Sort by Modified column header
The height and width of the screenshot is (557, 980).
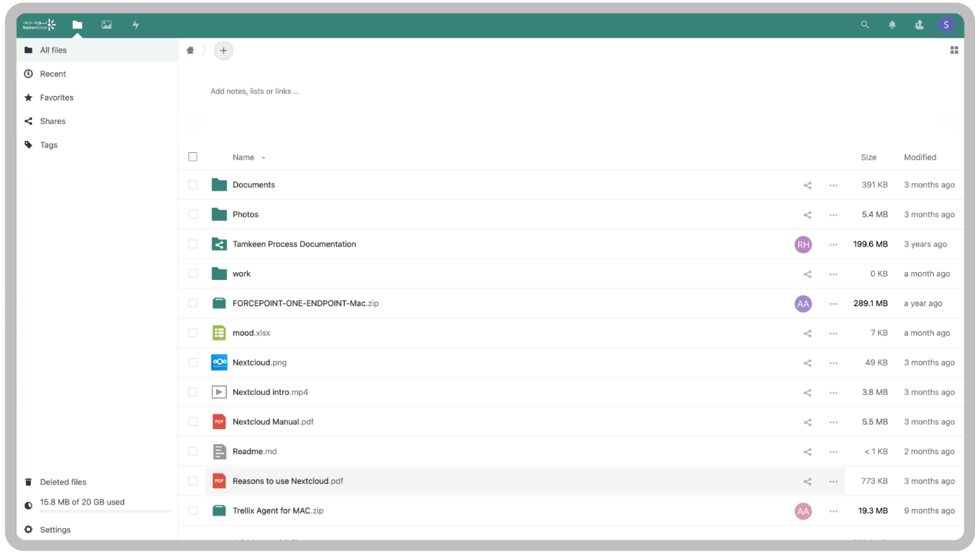tap(920, 157)
